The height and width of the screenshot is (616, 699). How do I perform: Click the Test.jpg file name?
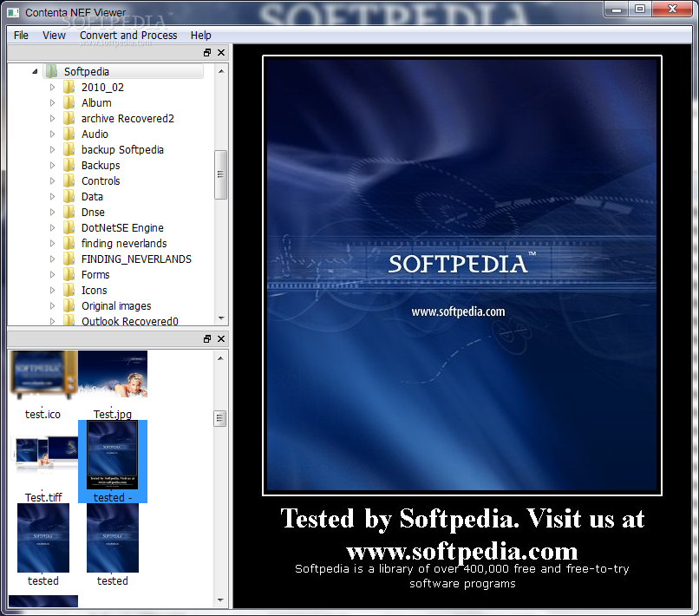(113, 414)
